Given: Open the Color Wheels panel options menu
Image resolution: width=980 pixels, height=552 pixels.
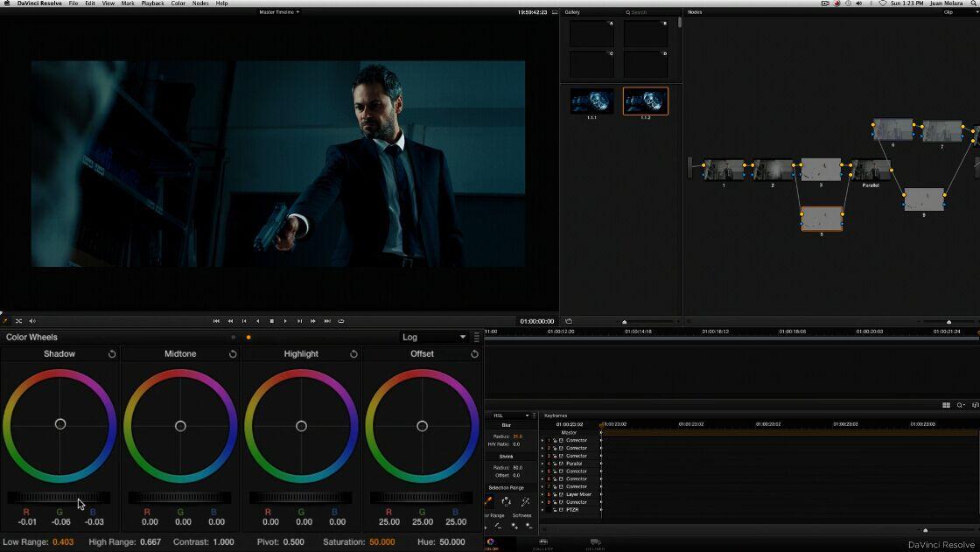Looking at the screenshot, I should pyautogui.click(x=476, y=337).
